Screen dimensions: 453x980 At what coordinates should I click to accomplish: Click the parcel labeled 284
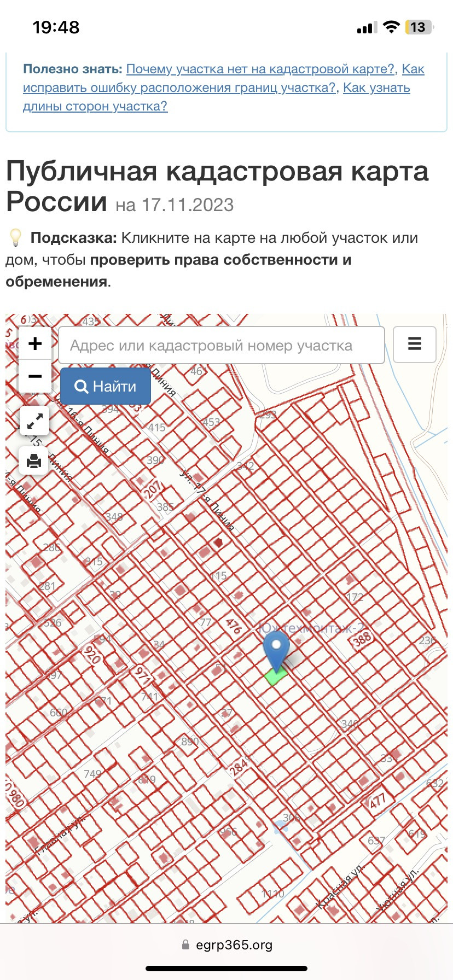click(239, 767)
